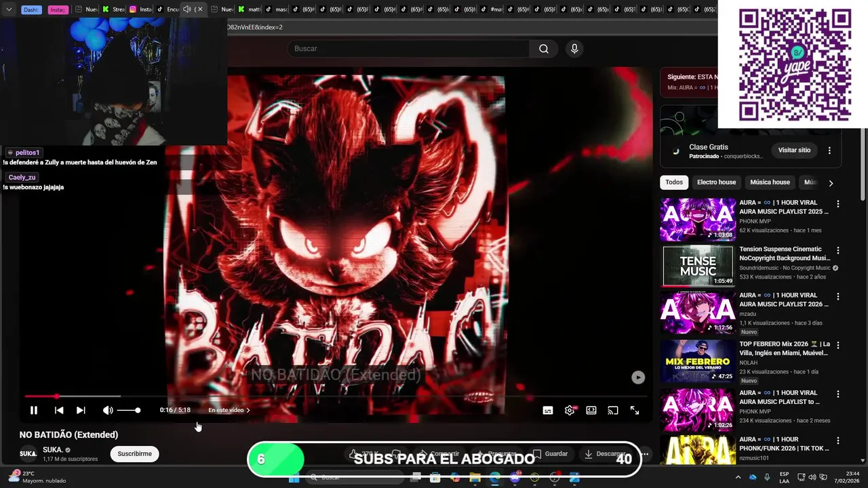Open the ESP LAA language switcher
This screenshot has height=488, width=868.
click(784, 477)
